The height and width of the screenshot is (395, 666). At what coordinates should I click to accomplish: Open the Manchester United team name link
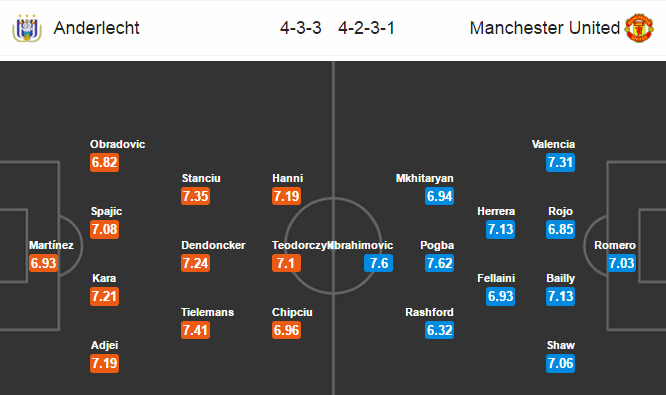click(545, 28)
